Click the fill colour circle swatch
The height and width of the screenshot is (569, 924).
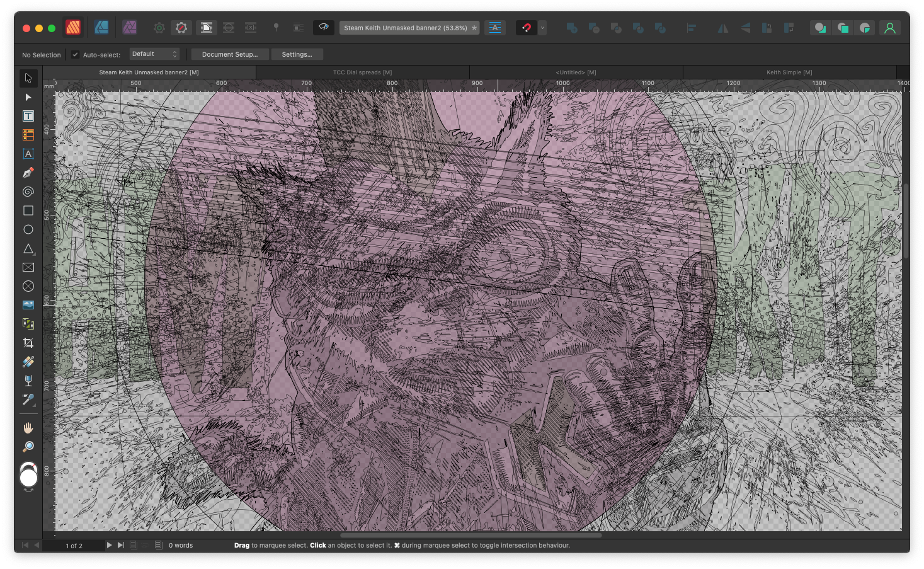point(28,478)
